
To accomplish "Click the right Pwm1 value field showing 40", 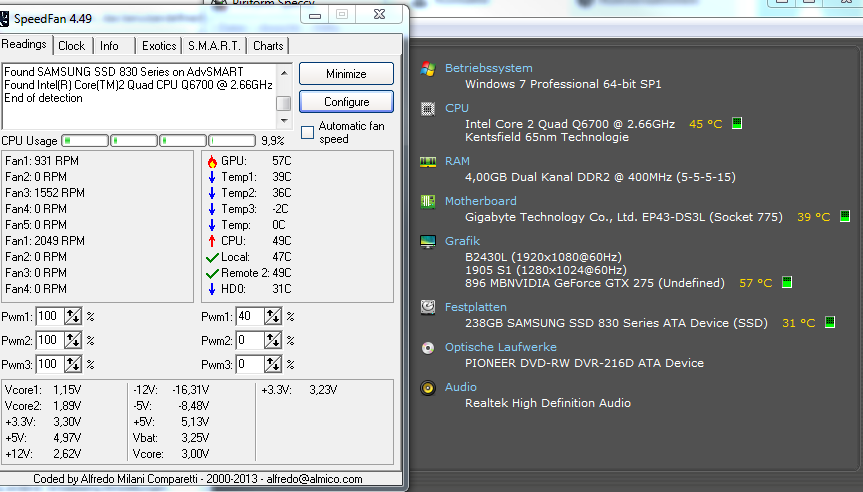I will pyautogui.click(x=250, y=316).
